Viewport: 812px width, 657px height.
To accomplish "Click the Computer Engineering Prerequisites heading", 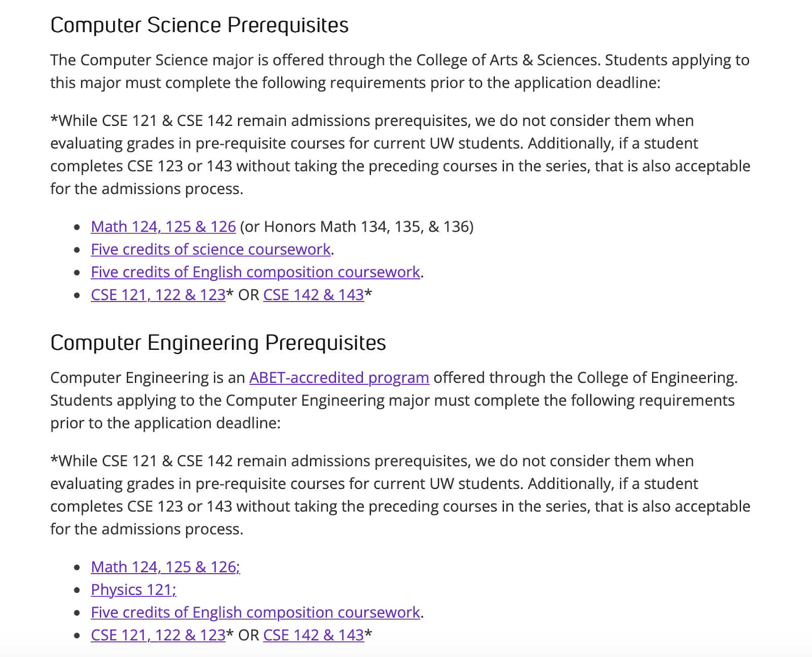I will point(218,343).
